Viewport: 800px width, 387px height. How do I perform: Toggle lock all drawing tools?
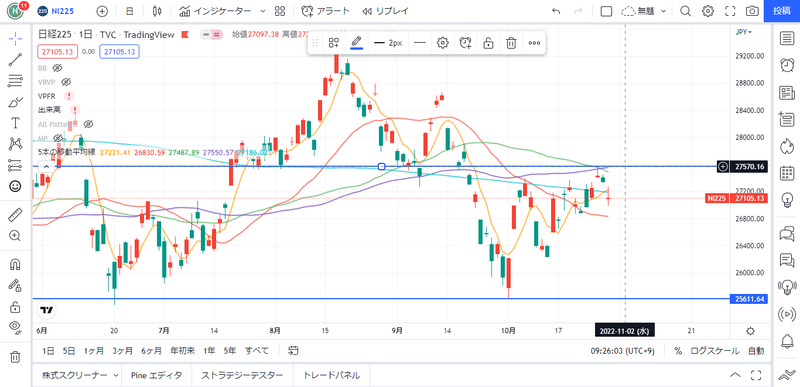click(15, 307)
